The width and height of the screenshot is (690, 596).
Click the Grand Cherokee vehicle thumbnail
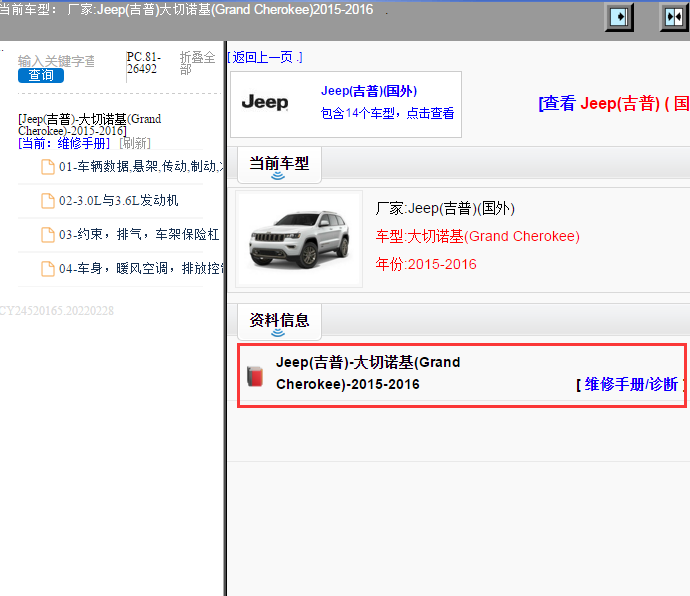point(299,239)
